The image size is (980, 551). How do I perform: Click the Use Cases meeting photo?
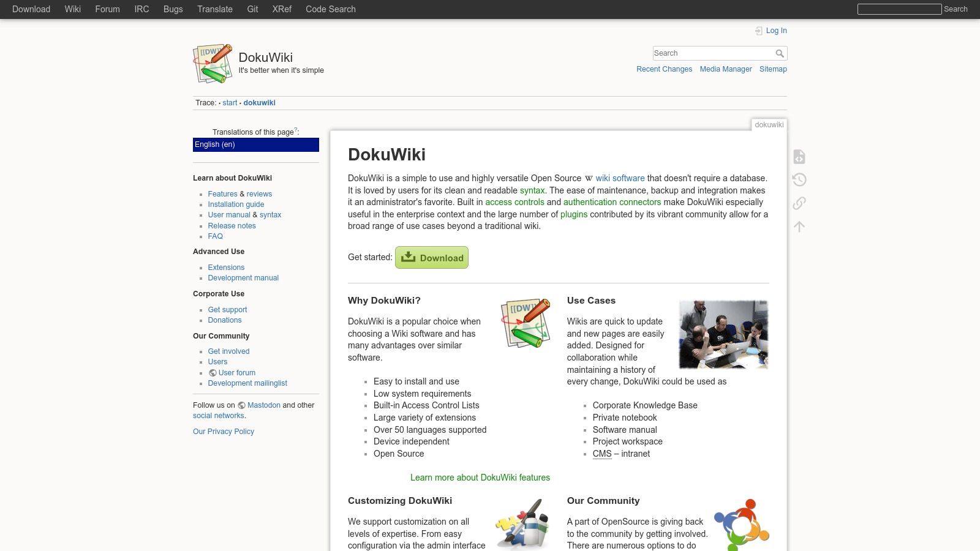point(723,334)
